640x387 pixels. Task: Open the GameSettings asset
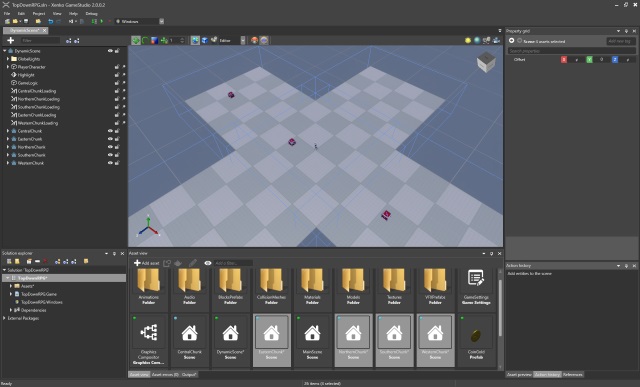[476, 287]
